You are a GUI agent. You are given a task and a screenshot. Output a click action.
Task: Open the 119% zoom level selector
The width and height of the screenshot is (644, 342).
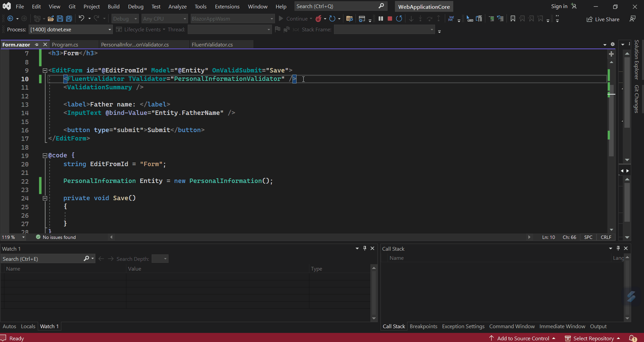[13, 237]
